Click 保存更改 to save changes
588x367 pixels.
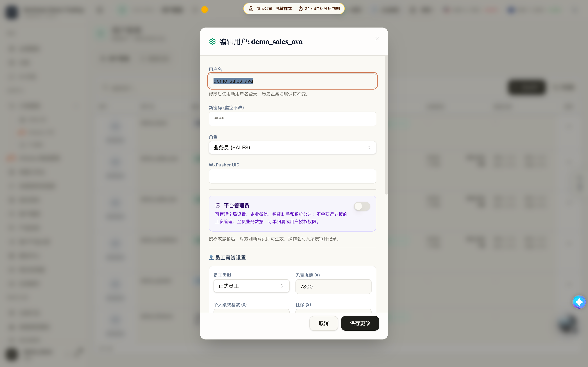point(360,323)
